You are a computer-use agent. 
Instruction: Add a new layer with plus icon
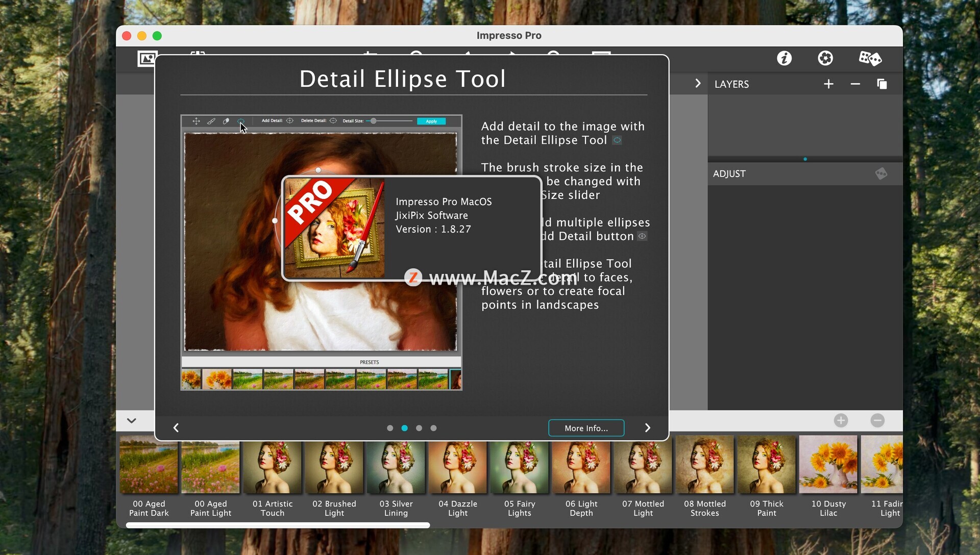click(x=828, y=84)
